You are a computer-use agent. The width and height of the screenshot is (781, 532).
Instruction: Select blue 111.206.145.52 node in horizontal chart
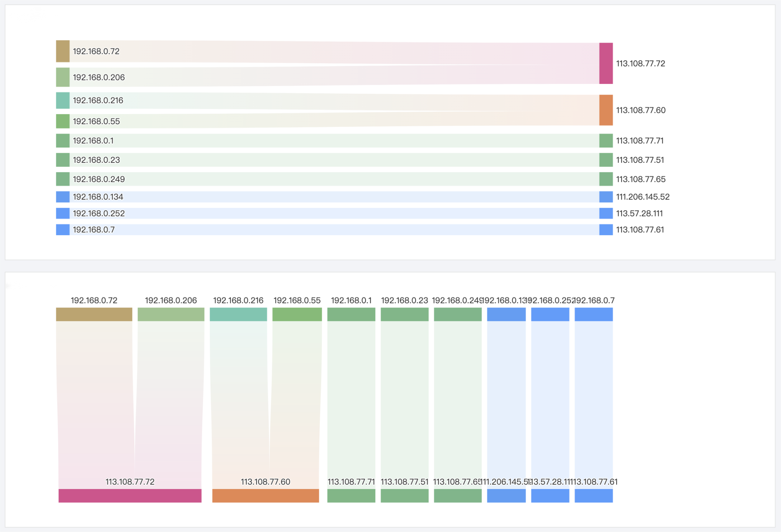pyautogui.click(x=606, y=197)
